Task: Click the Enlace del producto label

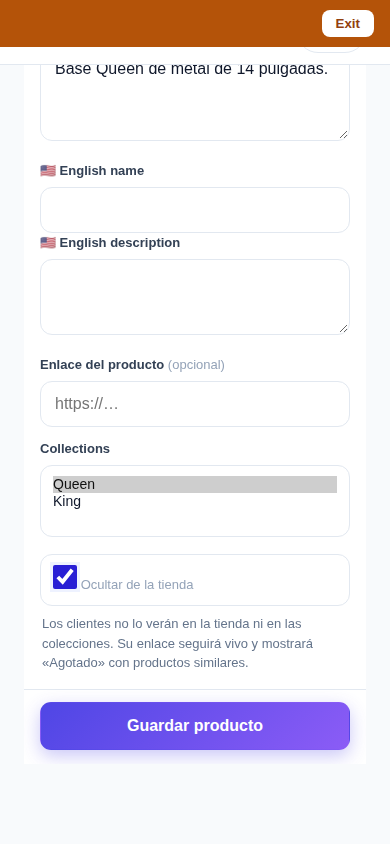Action: coord(102,365)
